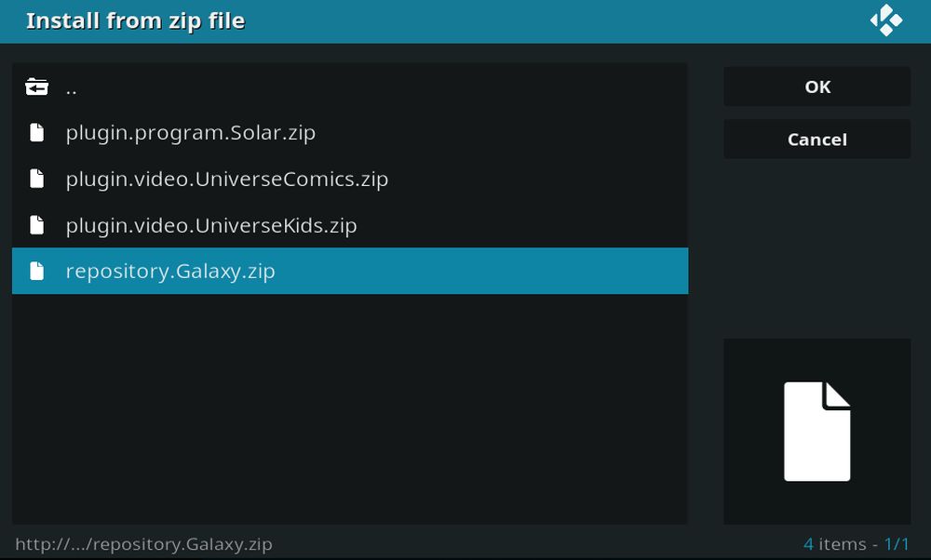Image resolution: width=931 pixels, height=560 pixels.
Task: Click the Kodi logo in the header
Action: [x=885, y=20]
